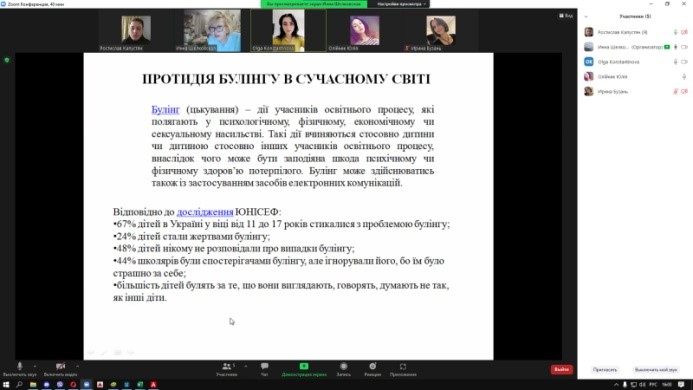Click the Запись record icon
Screen dimensions: 693x390
343,367
